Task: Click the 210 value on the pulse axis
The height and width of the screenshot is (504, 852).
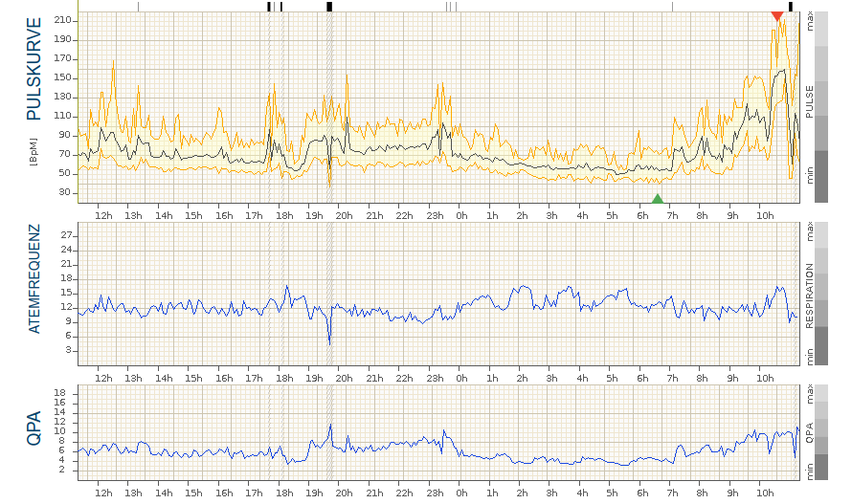Action: (62, 21)
